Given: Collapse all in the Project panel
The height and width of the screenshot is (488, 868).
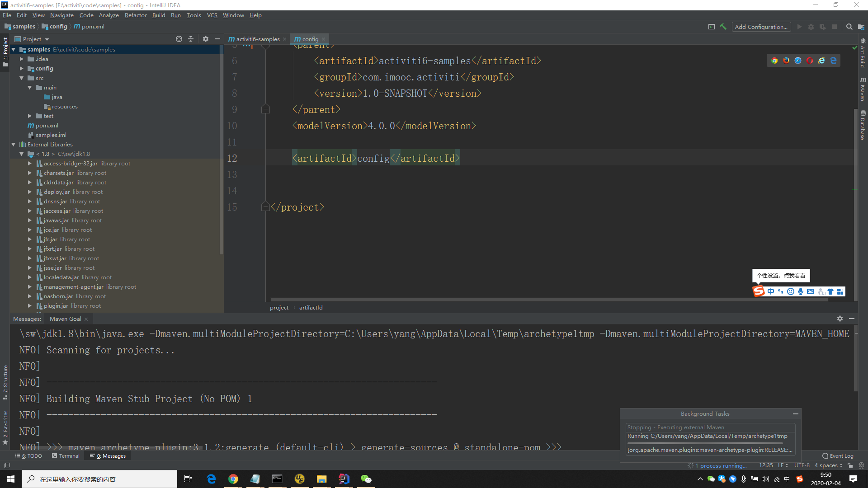Looking at the screenshot, I should coord(191,39).
